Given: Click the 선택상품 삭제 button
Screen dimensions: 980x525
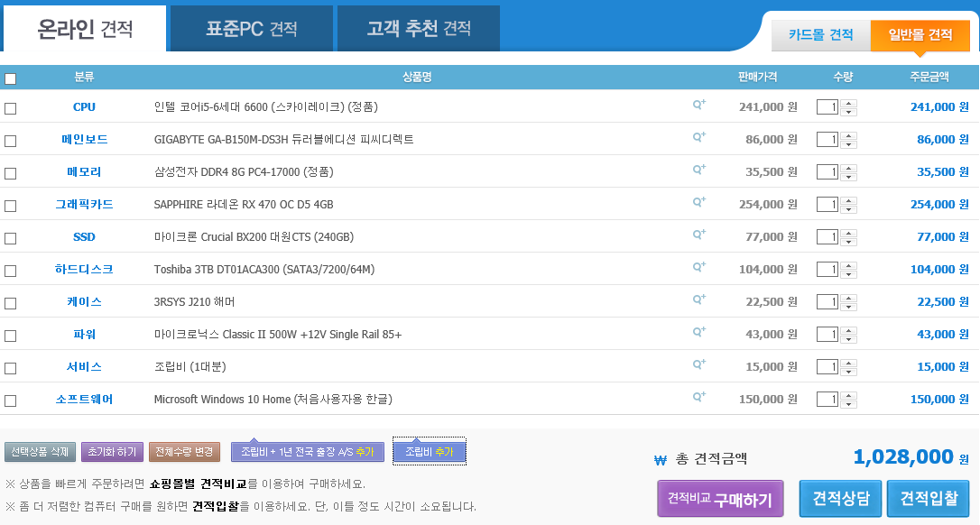Looking at the screenshot, I should coord(40,452).
